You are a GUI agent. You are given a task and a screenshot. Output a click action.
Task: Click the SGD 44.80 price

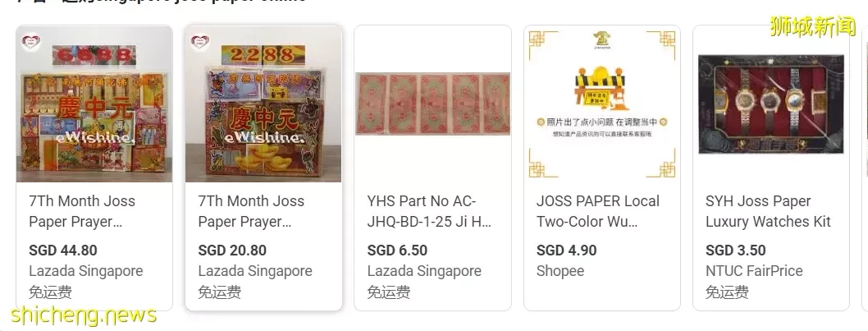[x=63, y=250]
